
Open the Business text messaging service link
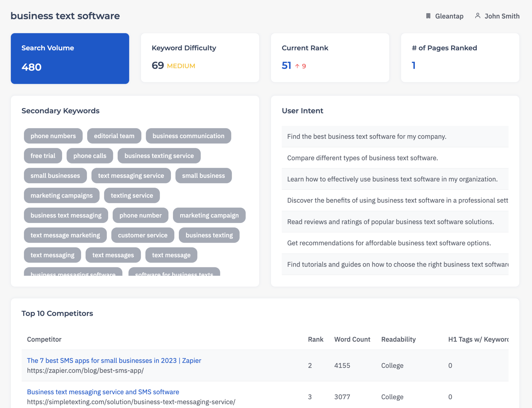click(x=103, y=392)
